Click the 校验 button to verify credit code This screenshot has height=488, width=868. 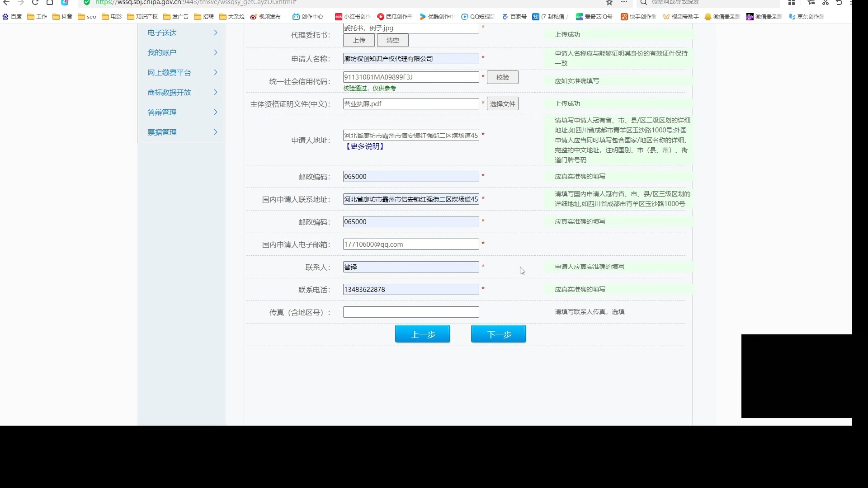503,77
